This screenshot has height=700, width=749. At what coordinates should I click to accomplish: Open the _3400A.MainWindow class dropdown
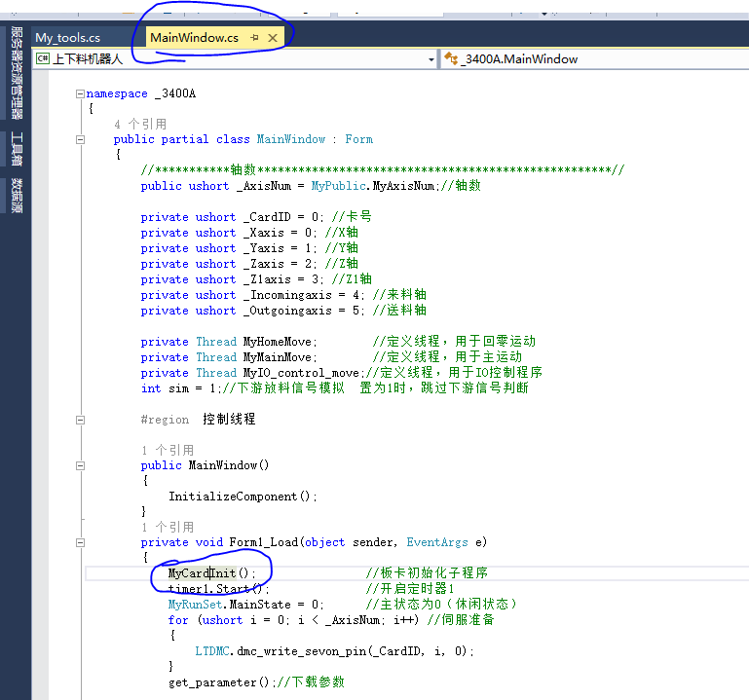(x=592, y=59)
